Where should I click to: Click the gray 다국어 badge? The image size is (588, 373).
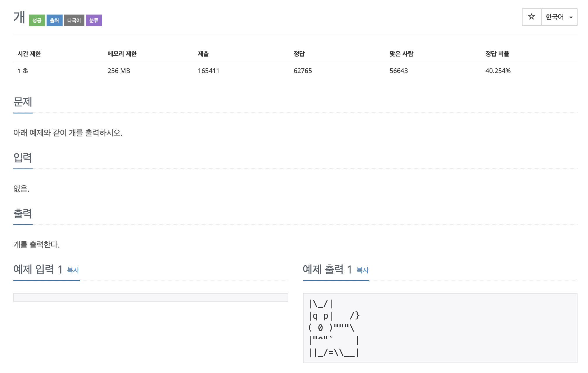[x=74, y=20]
